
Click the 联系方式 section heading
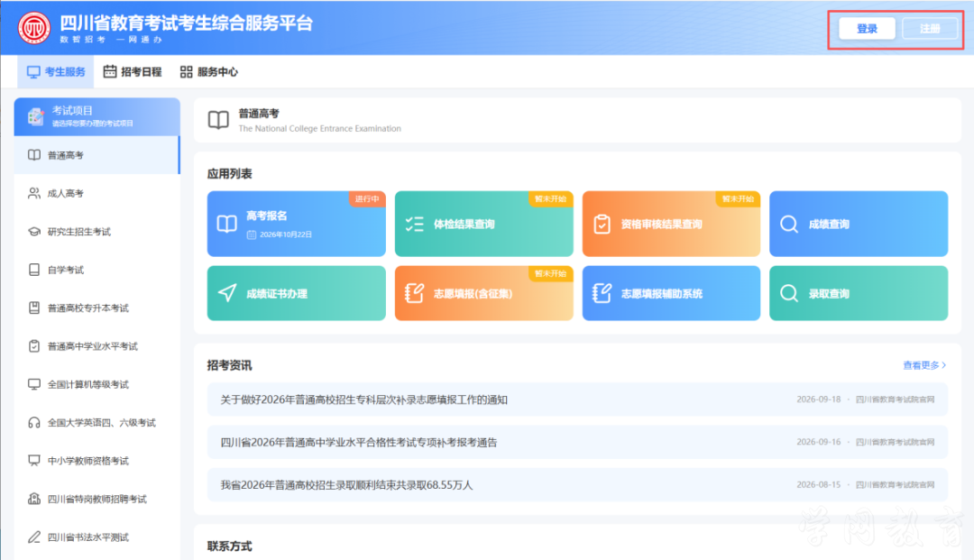[x=230, y=546]
